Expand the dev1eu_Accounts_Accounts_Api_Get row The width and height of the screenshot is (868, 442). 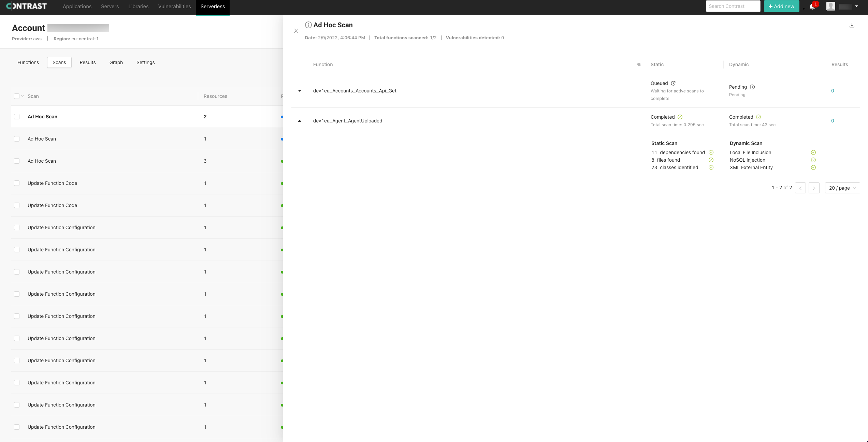300,91
